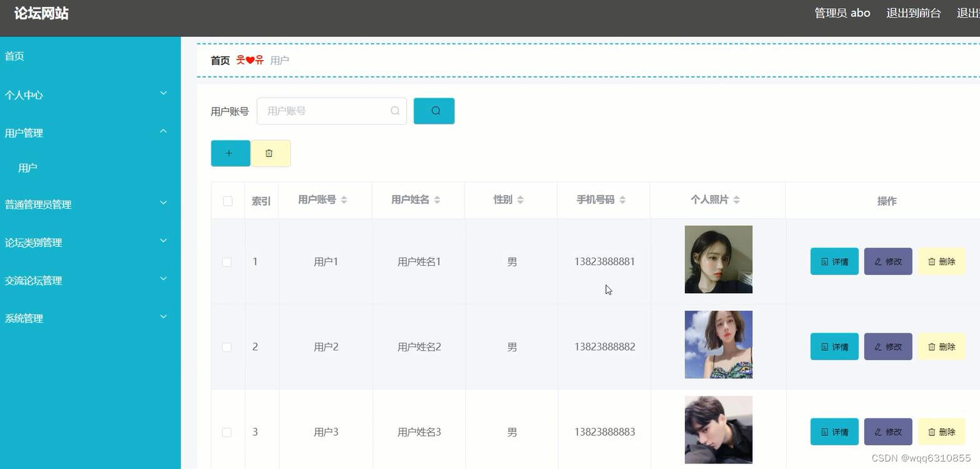
Task: Open the 系统管理 menu label
Action: pos(24,318)
